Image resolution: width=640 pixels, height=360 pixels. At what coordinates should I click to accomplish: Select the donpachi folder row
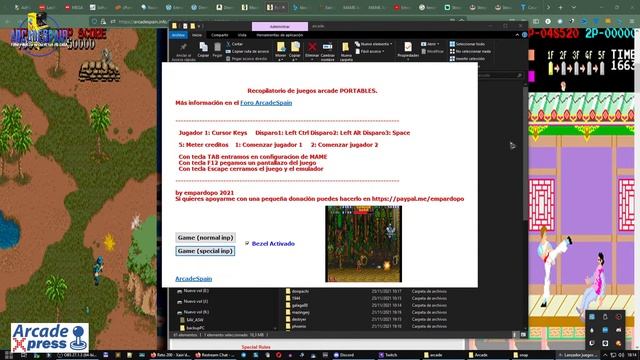coord(365,291)
